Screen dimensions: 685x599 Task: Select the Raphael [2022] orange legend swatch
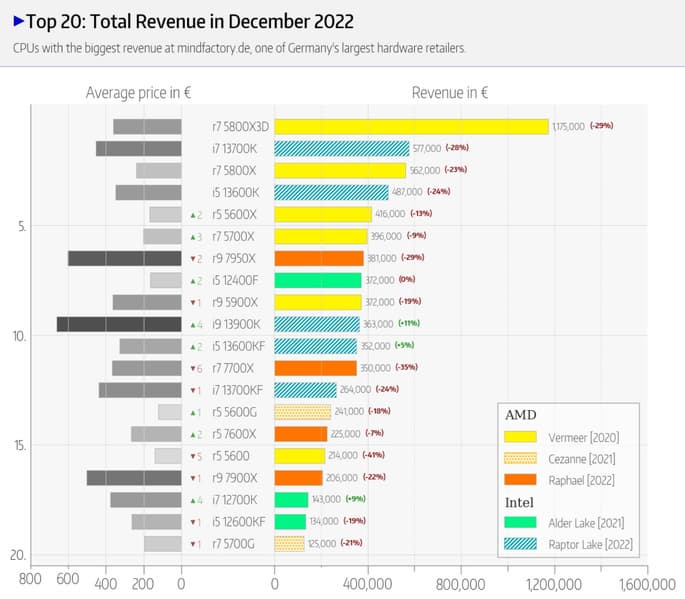(x=520, y=480)
